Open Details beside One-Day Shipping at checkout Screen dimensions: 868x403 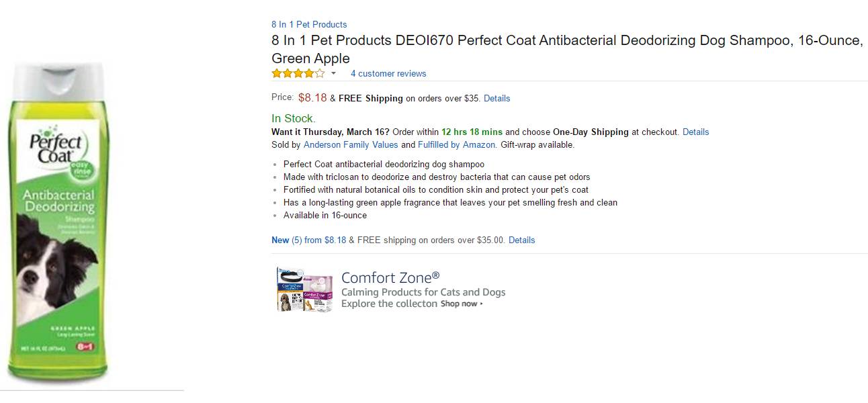(695, 132)
